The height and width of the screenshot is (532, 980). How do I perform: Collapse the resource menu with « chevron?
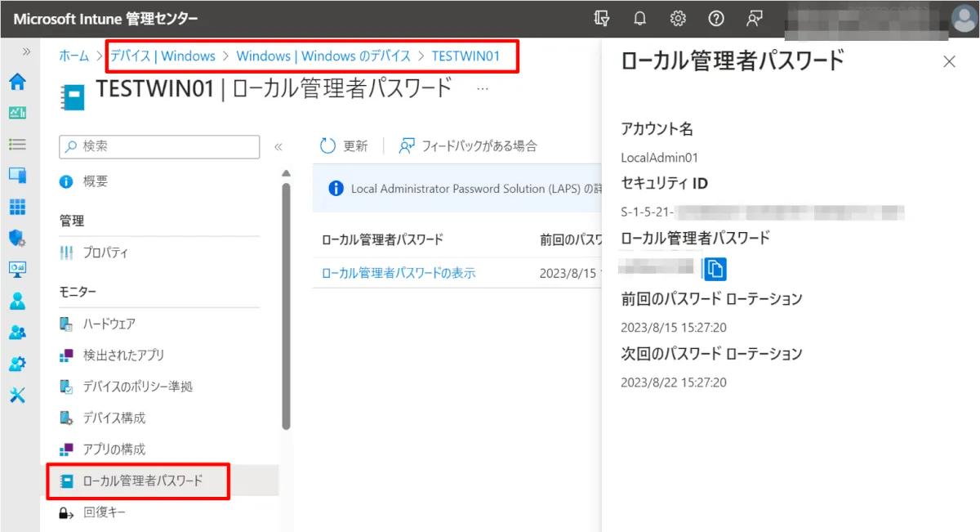pos(278,147)
